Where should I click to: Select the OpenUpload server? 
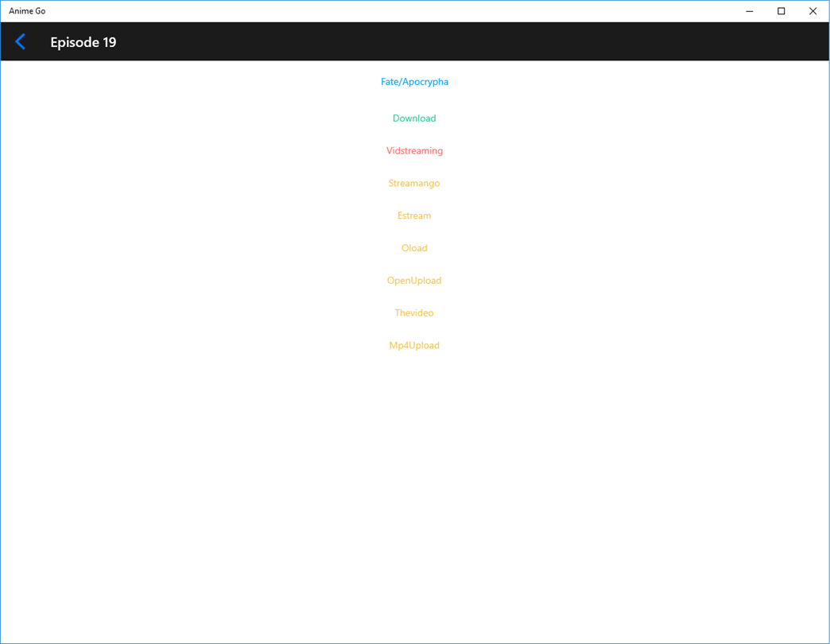click(x=414, y=281)
